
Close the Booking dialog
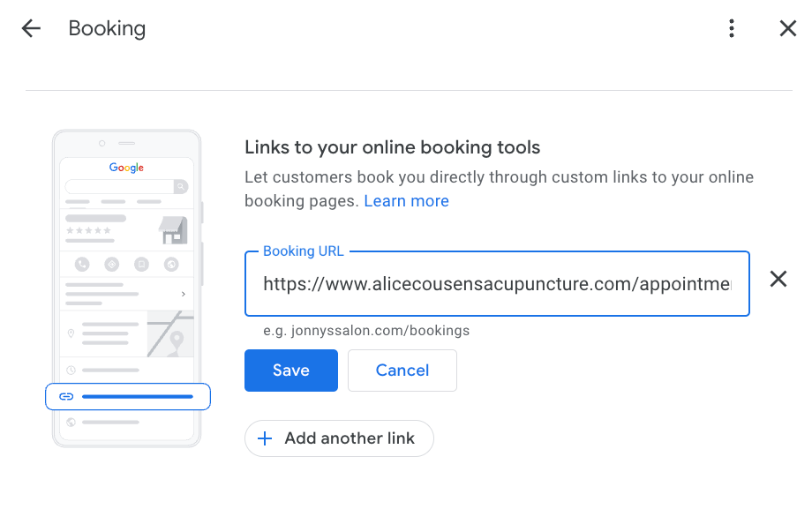click(x=788, y=28)
